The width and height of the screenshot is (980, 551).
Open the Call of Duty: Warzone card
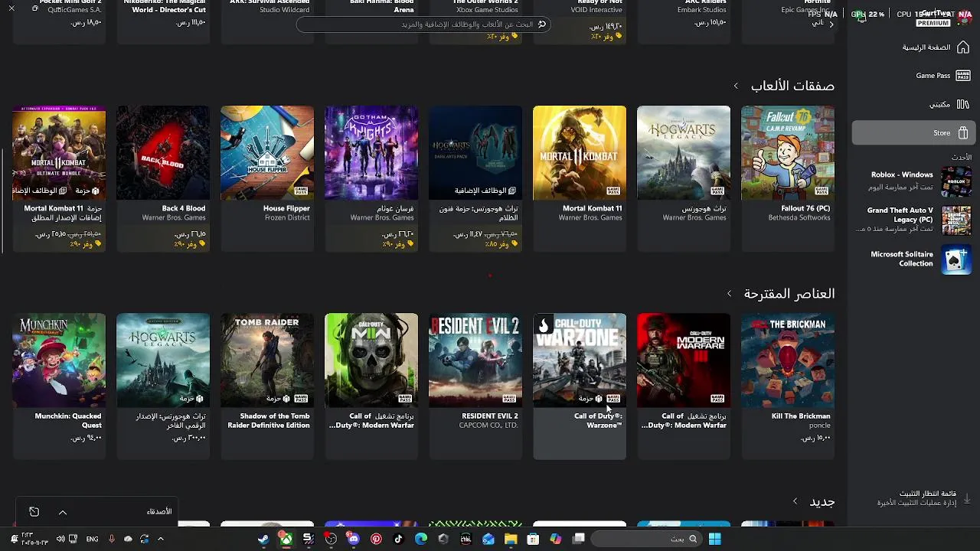point(580,386)
